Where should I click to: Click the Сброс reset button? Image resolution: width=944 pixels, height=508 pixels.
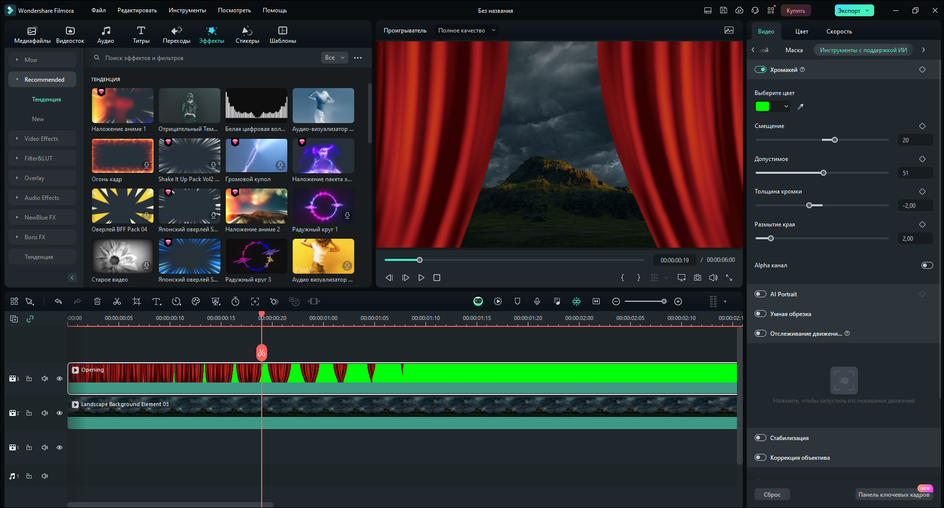[x=772, y=494]
